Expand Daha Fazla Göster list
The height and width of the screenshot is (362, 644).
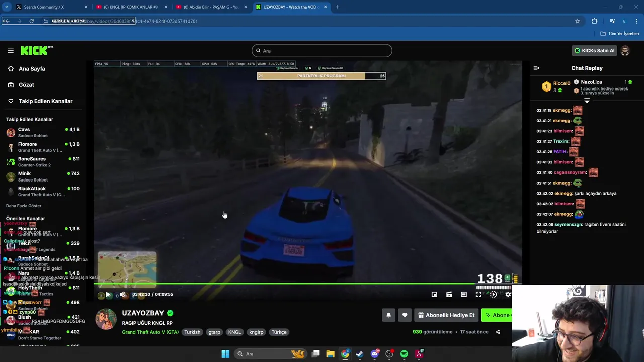click(24, 206)
